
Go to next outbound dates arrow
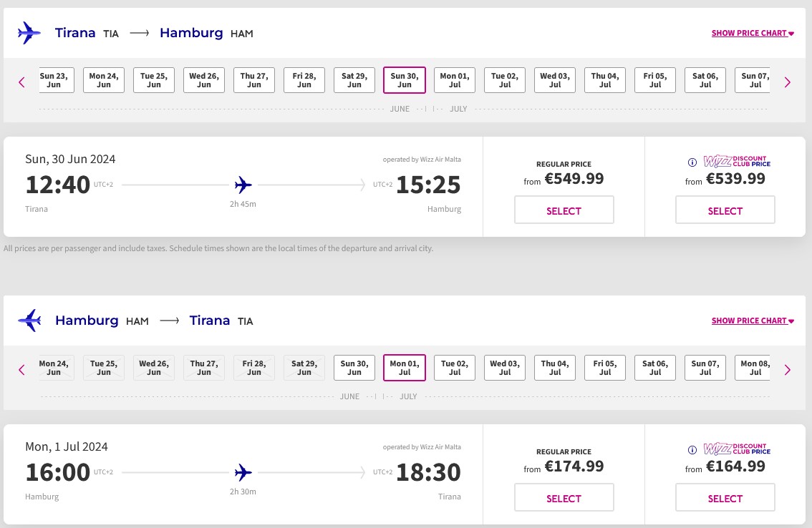coord(788,82)
